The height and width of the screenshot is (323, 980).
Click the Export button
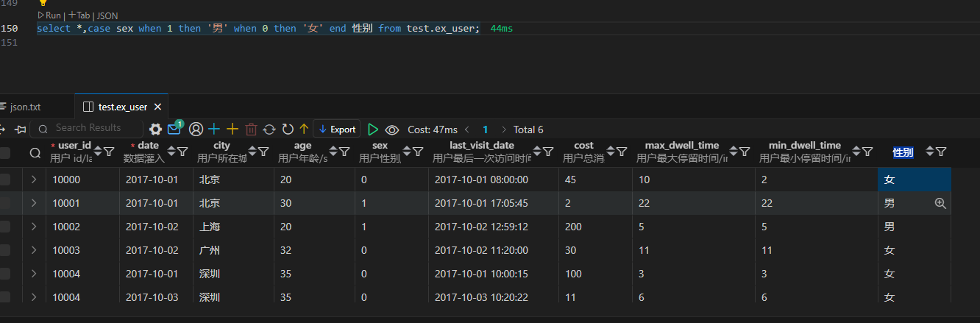336,129
